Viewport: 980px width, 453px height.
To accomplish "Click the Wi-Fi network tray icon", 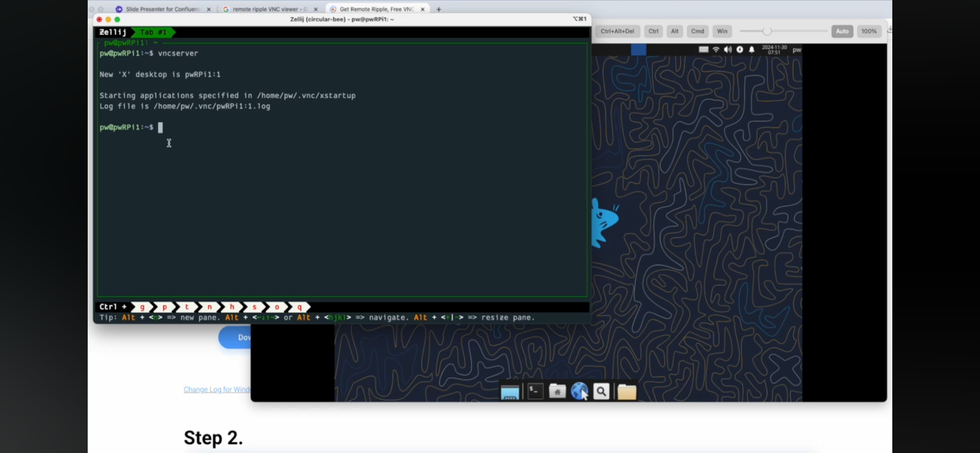I will 716,50.
